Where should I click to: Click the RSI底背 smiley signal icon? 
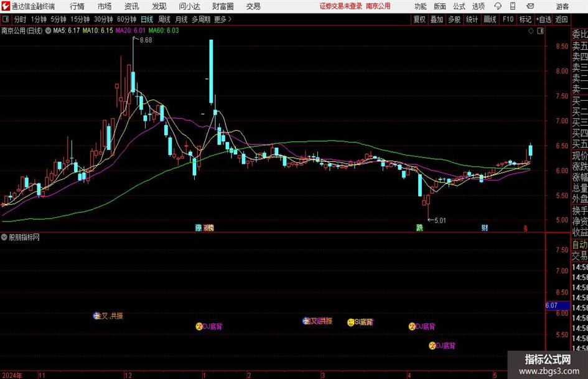click(351, 322)
